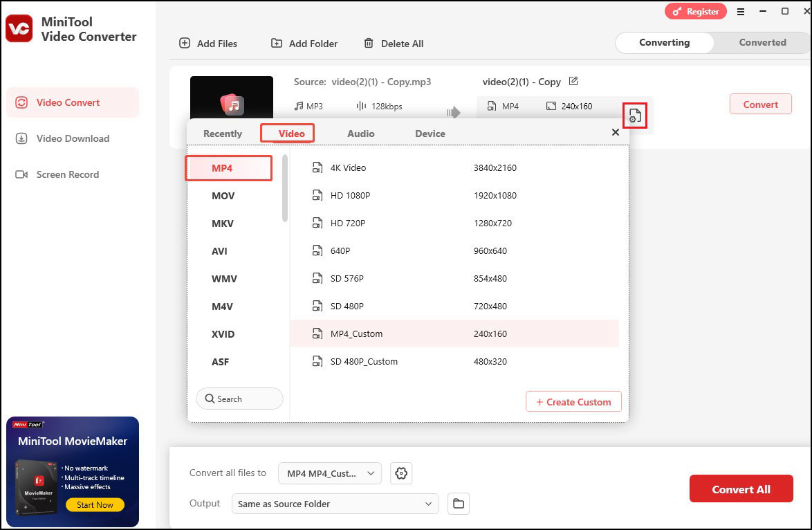Open the Output folder dropdown
Image resolution: width=812 pixels, height=530 pixels.
pos(335,504)
